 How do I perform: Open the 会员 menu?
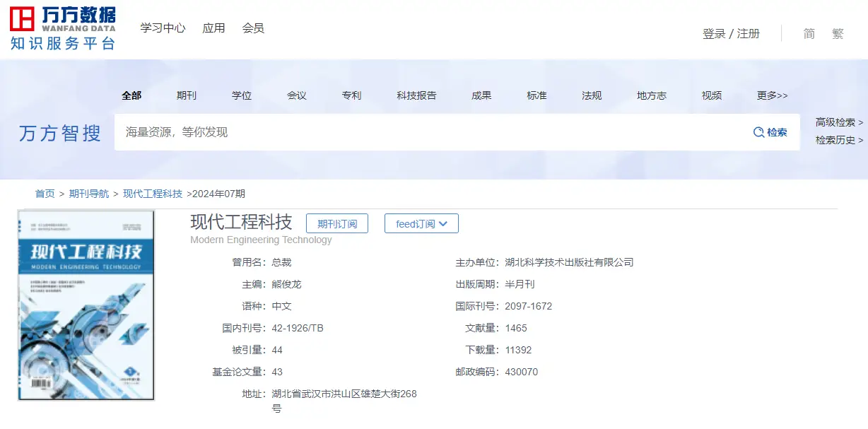(x=253, y=28)
